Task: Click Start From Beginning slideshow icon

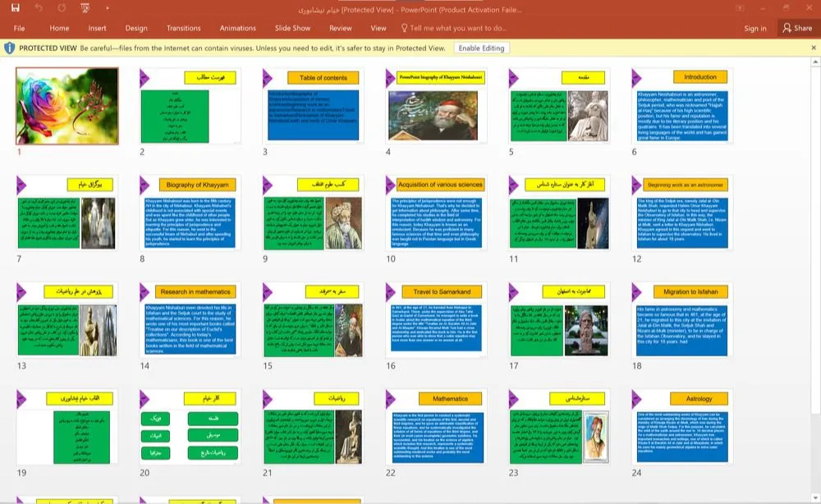Action: (x=85, y=8)
